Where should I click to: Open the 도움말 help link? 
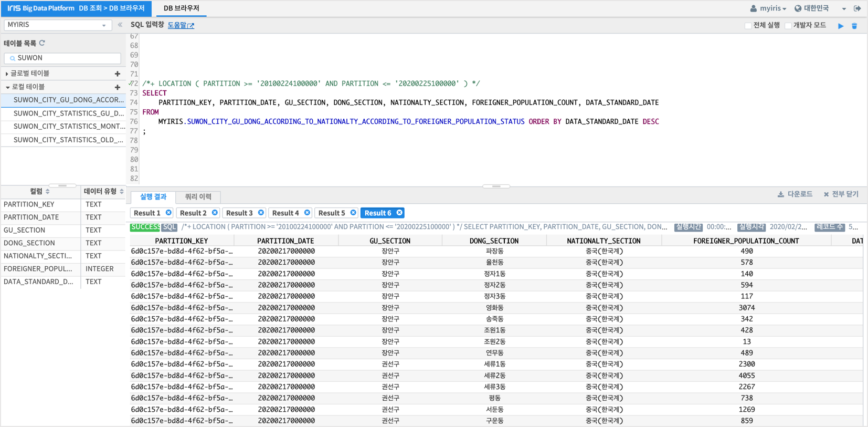[181, 25]
